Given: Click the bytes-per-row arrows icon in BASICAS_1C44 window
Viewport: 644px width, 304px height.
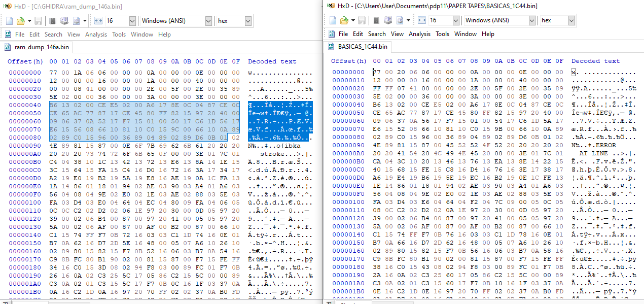Looking at the screenshot, I should point(422,20).
